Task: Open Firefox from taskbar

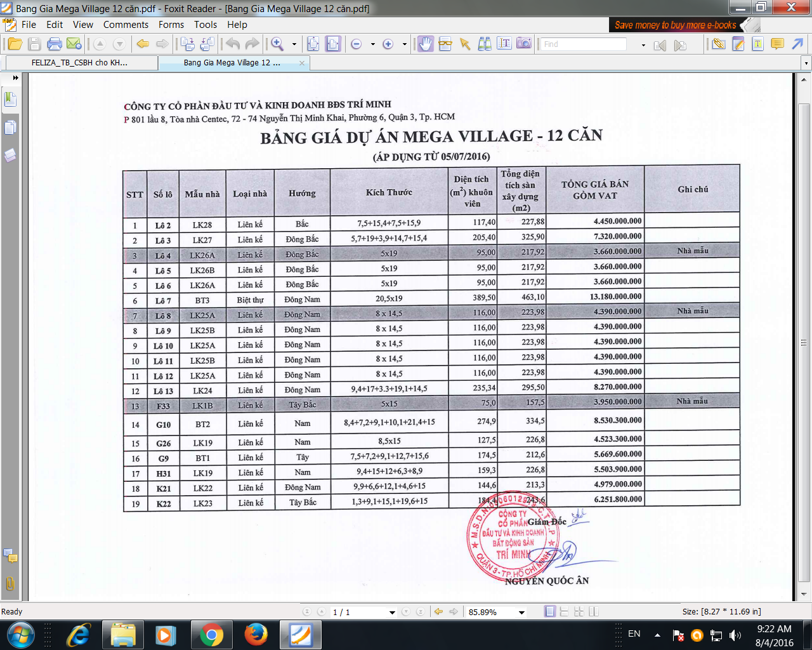Action: [x=256, y=635]
